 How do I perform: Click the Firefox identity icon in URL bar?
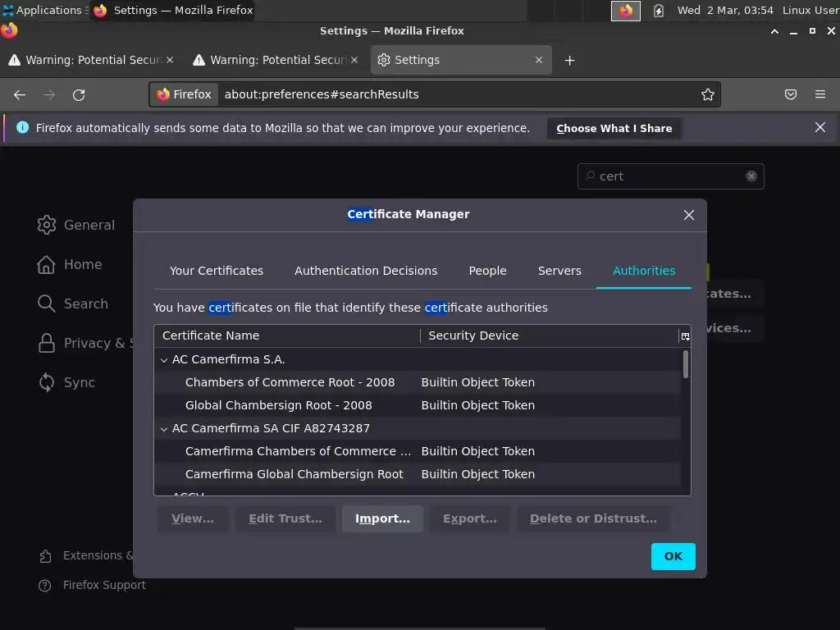(184, 95)
